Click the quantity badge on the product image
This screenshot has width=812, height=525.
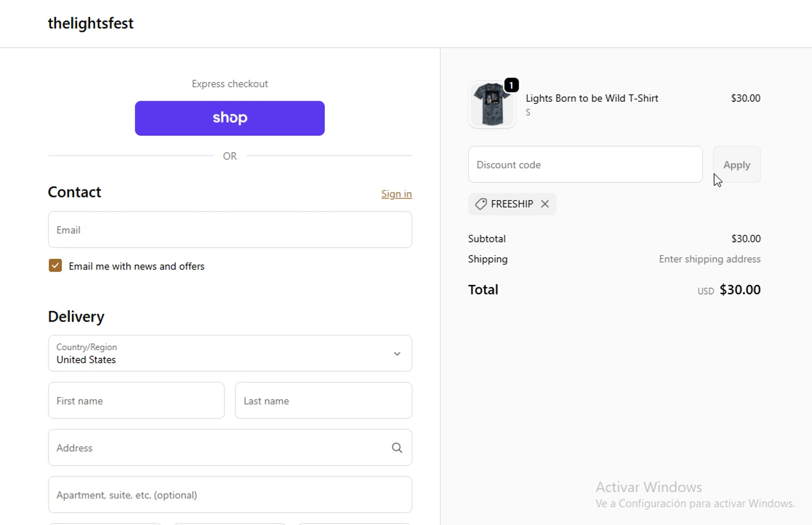click(x=512, y=85)
